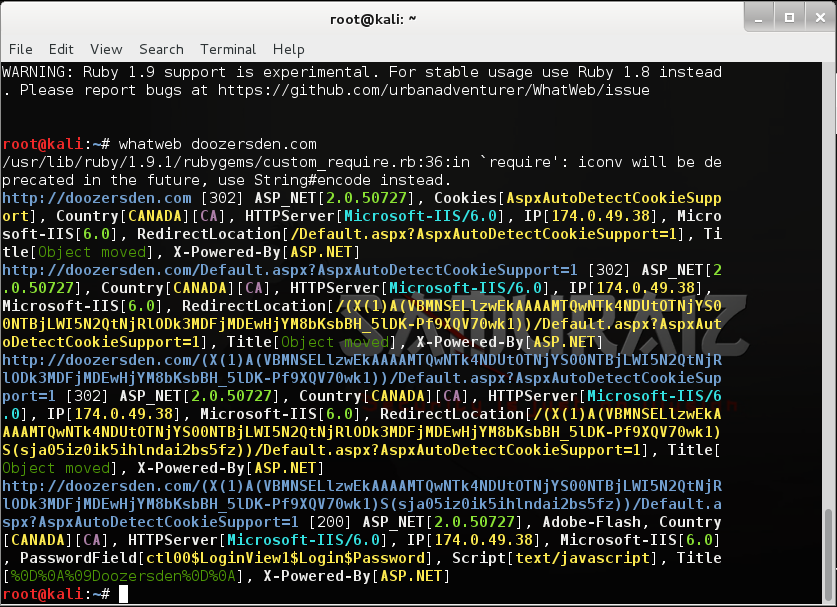Open the File menu
The height and width of the screenshot is (607, 837).
coord(20,49)
